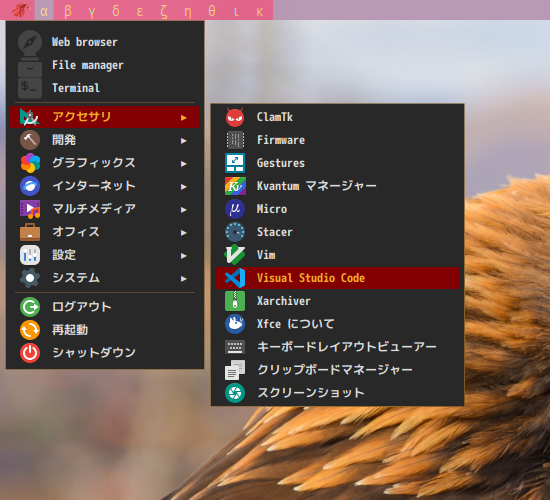
Task: Open Kvantum マネージャー entry
Action: (337, 186)
